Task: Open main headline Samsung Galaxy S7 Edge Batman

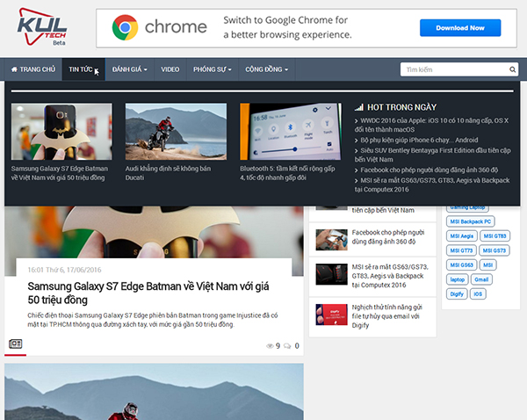Action: point(148,293)
